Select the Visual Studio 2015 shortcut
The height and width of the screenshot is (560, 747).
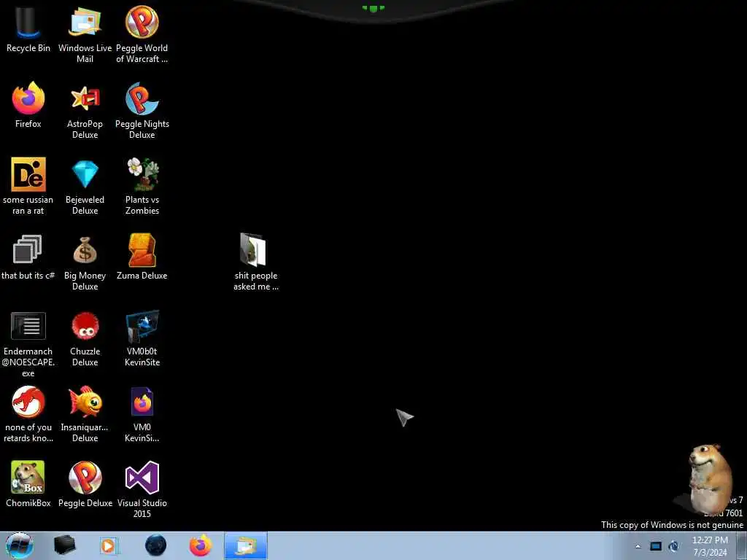pos(142,489)
